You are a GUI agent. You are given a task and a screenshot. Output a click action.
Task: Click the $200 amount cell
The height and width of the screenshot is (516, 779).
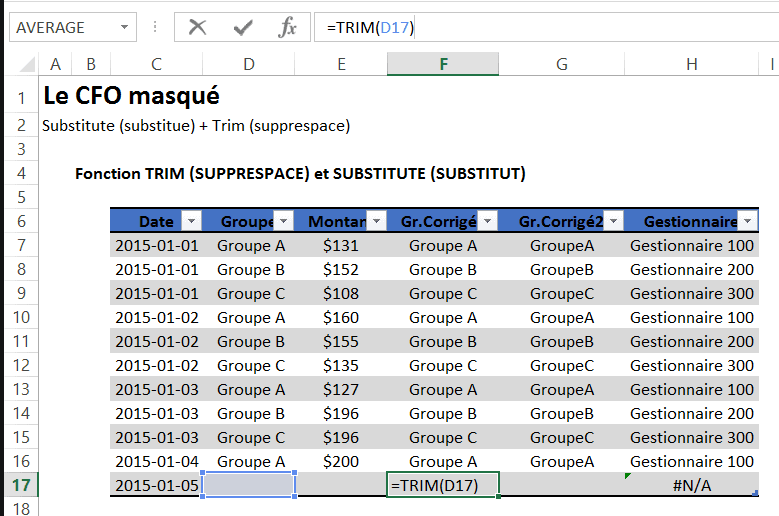(342, 461)
